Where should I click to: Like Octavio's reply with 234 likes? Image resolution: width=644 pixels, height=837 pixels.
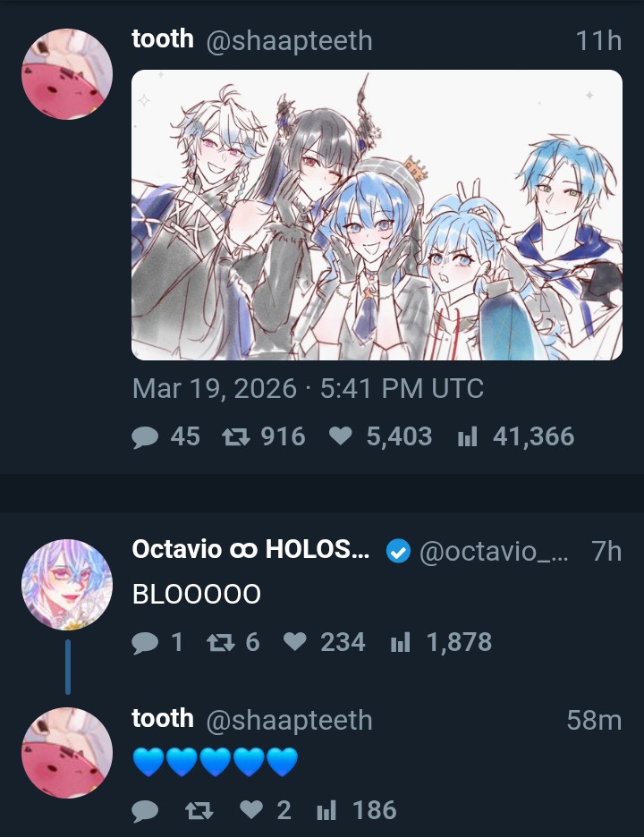295,642
